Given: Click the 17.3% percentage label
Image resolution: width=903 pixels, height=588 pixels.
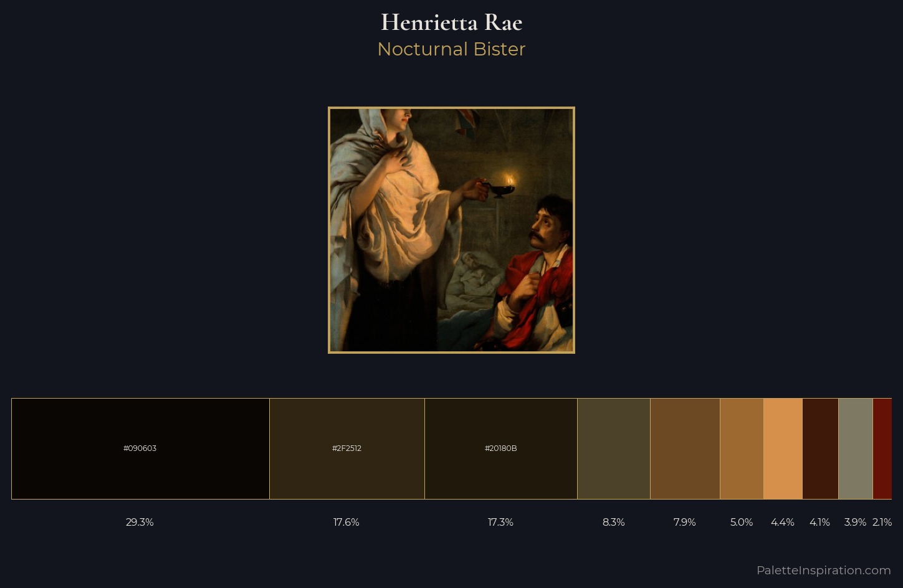Looking at the screenshot, I should coord(500,522).
